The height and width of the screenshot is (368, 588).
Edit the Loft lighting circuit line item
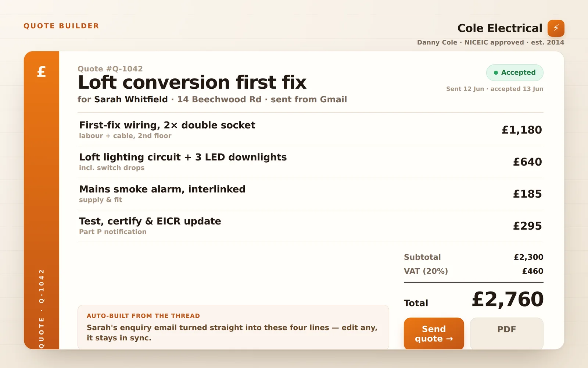coord(311,162)
